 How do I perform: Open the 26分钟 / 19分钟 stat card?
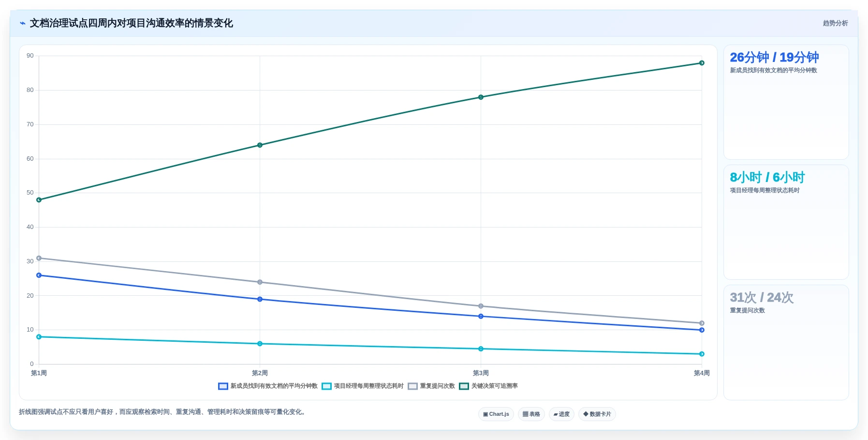click(x=786, y=102)
